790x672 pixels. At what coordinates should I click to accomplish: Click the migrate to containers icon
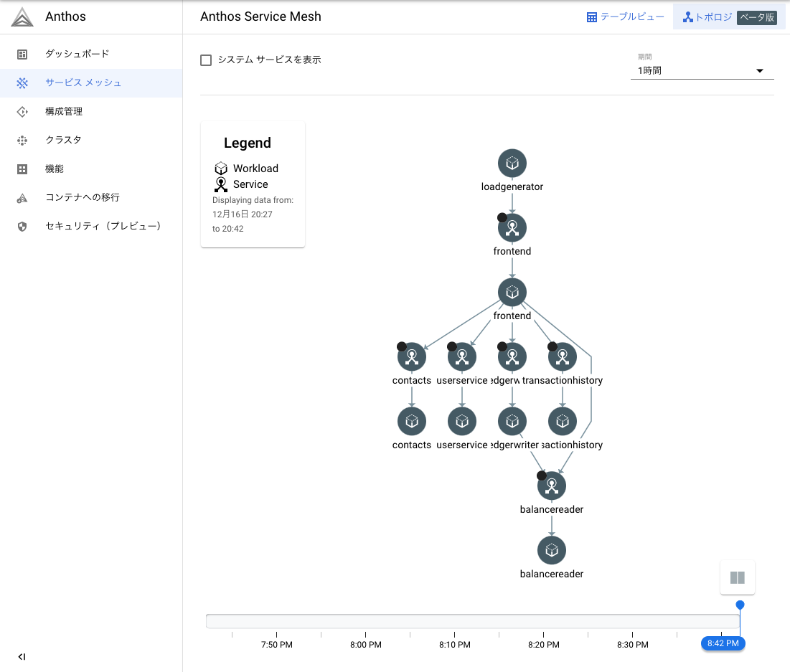pyautogui.click(x=22, y=199)
